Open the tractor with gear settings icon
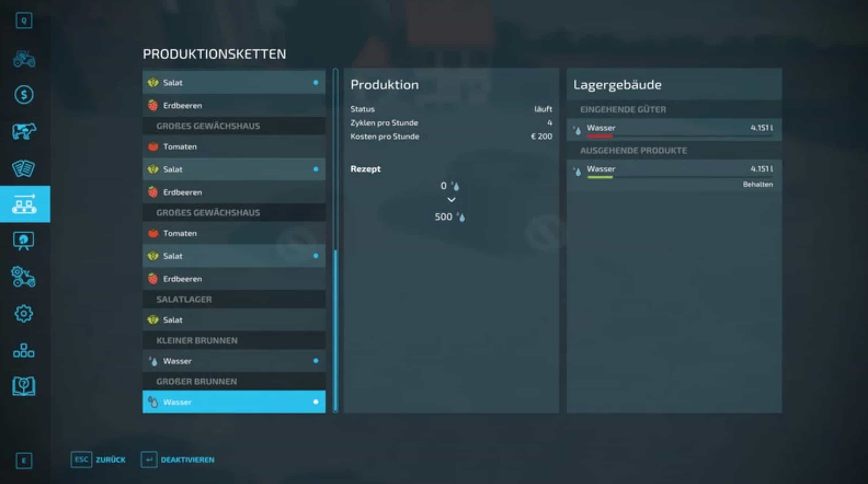Image resolution: width=868 pixels, height=484 pixels. coord(24,277)
